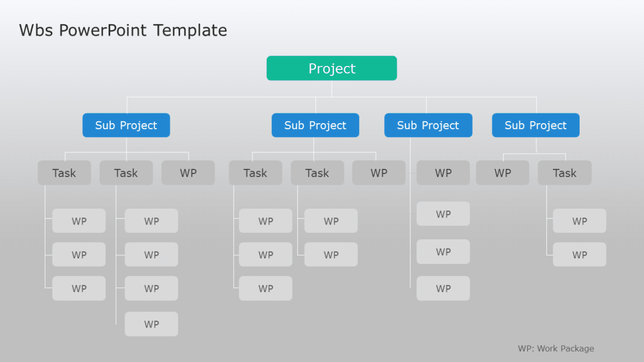Click the WP: Work Package footnote text
Screen dimensions: 644x362
tap(556, 348)
